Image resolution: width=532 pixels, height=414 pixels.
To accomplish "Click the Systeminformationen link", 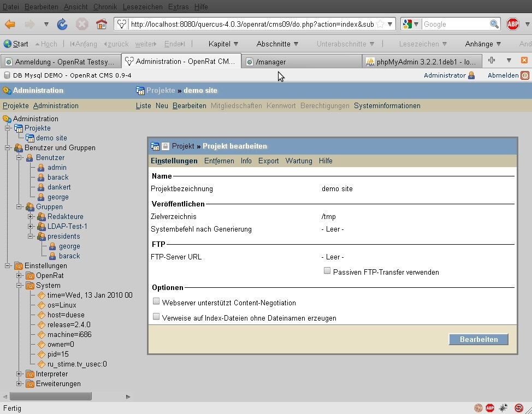I will (387, 106).
